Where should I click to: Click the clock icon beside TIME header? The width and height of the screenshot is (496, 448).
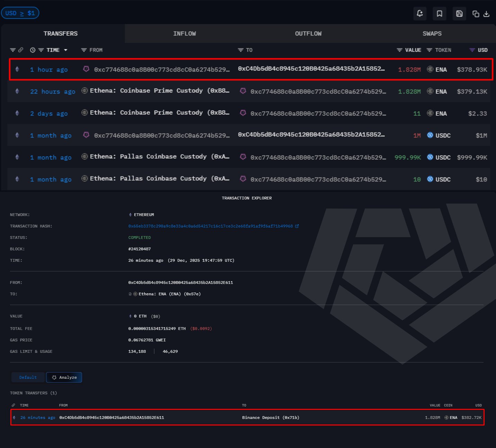point(33,50)
